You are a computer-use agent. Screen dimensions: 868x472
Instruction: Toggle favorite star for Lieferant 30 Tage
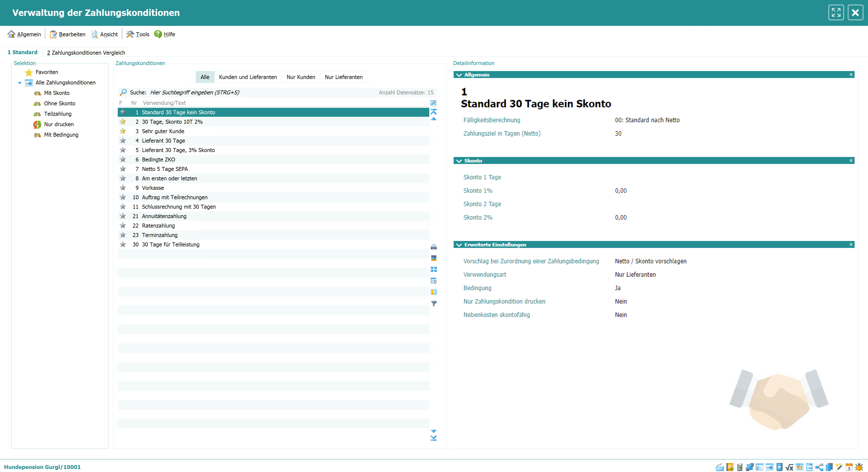point(123,141)
